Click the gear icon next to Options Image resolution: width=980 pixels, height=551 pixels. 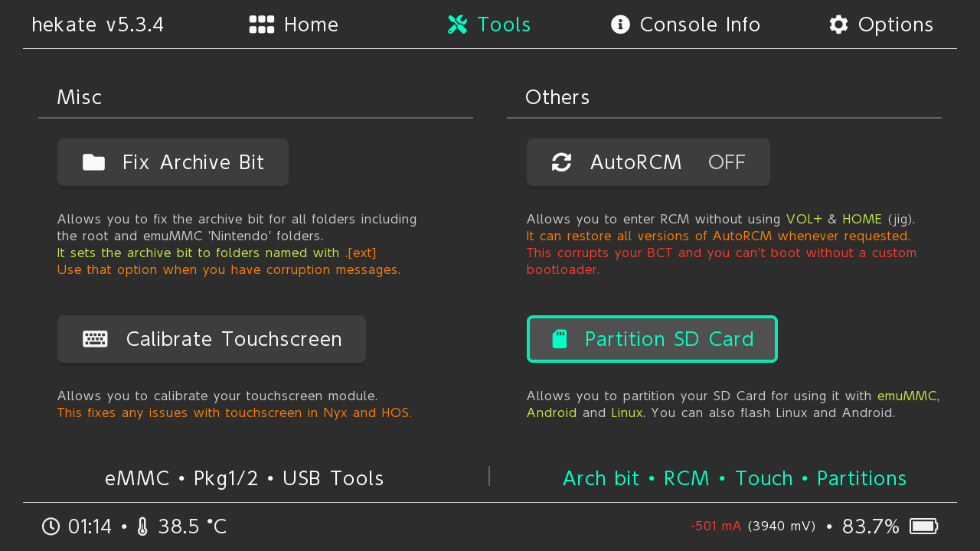(x=838, y=24)
